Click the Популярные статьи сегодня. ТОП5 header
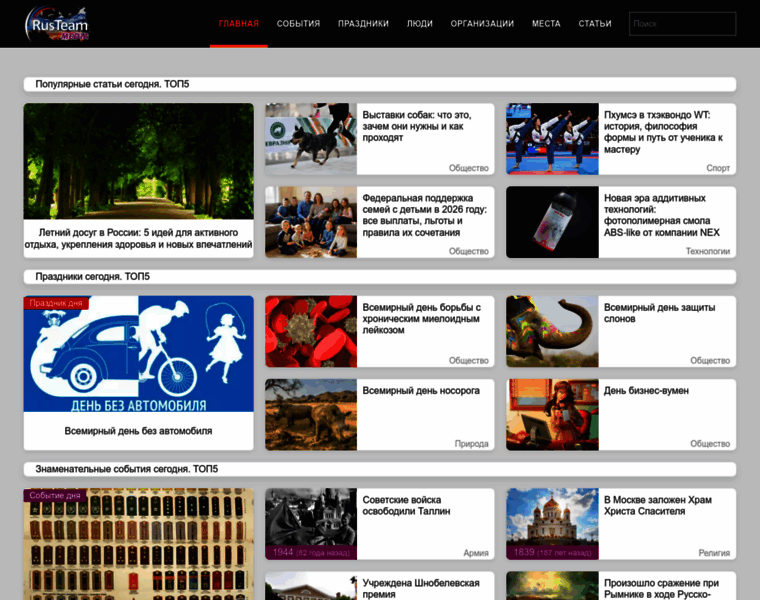This screenshot has height=600, width=760. [x=112, y=84]
